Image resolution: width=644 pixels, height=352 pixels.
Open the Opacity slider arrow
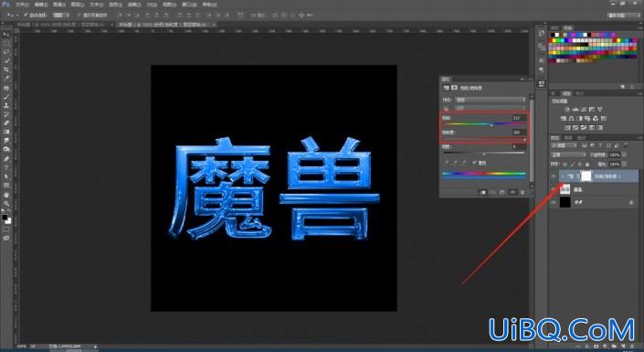[624, 155]
